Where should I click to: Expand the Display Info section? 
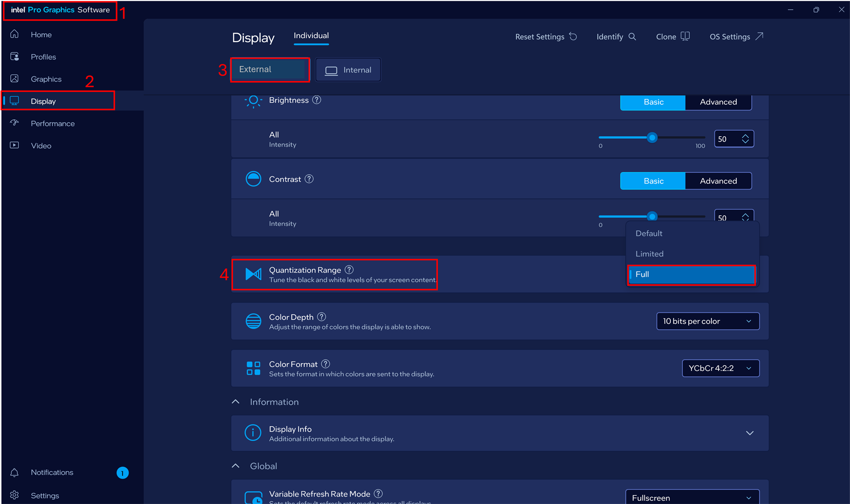pyautogui.click(x=750, y=433)
